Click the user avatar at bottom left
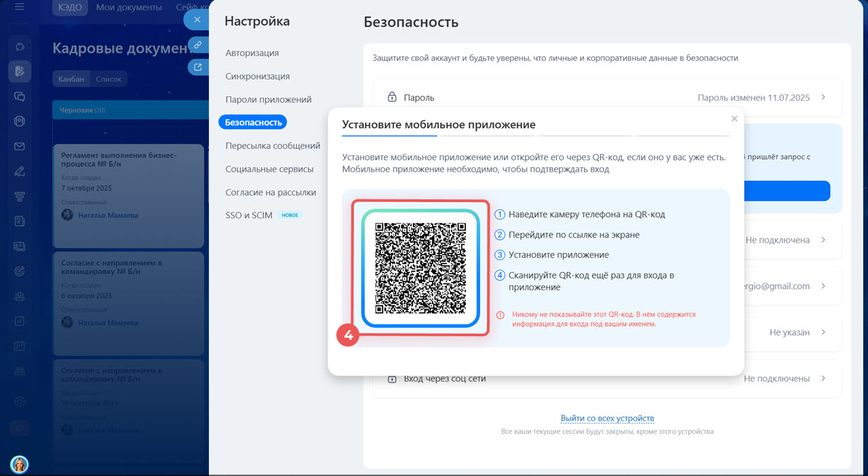The image size is (868, 476). click(x=19, y=464)
